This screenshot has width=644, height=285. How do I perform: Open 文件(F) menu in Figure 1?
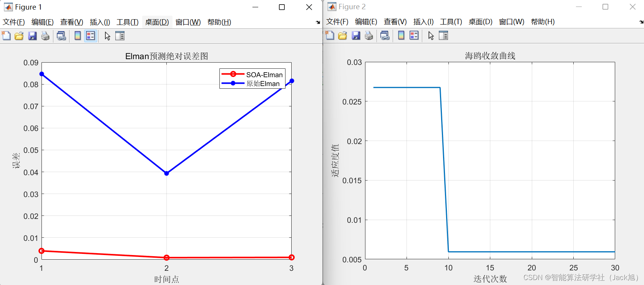[14, 22]
